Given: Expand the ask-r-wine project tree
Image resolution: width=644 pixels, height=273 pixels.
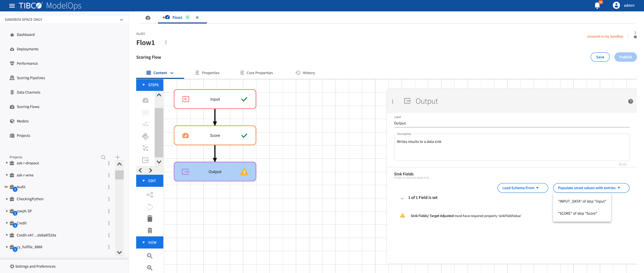Looking at the screenshot, I should point(7,175).
